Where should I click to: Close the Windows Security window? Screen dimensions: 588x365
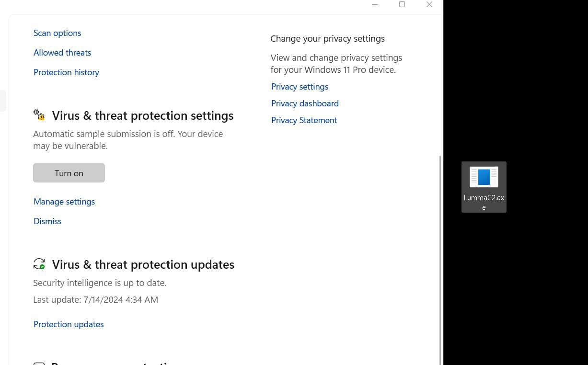coord(429,5)
